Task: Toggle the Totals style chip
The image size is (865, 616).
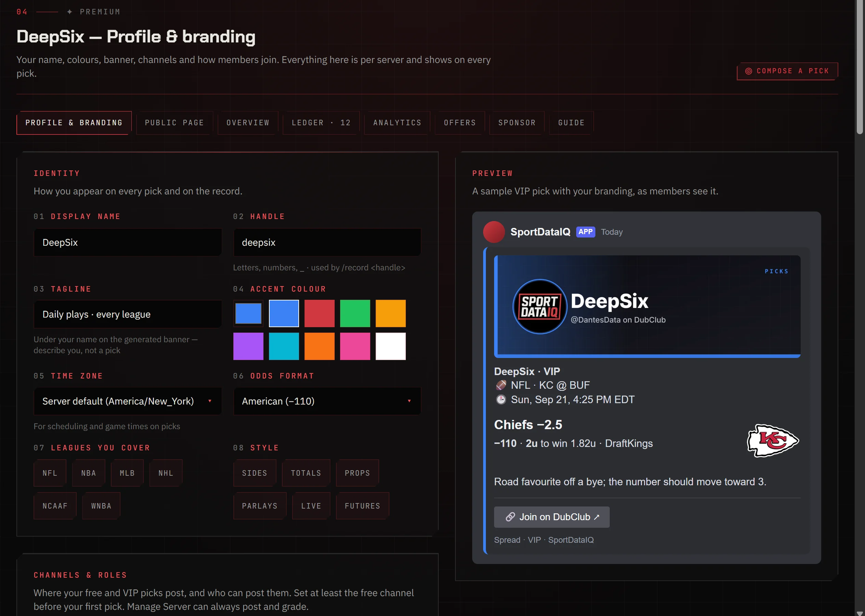Action: point(306,473)
